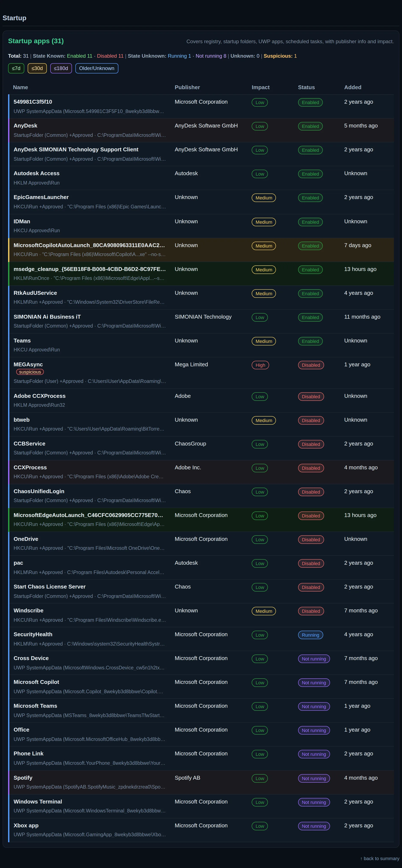402x868 pixels.
Task: Select the Microsoft Copilot UWP entry
Action: [x=36, y=682]
